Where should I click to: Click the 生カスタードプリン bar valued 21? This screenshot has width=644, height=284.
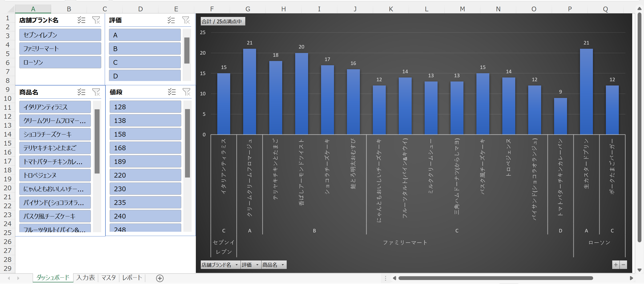click(586, 91)
